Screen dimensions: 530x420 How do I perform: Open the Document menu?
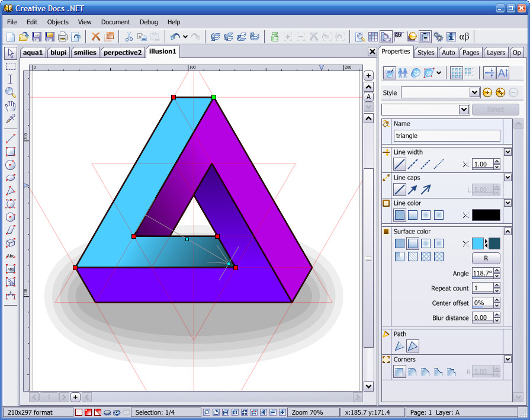115,22
